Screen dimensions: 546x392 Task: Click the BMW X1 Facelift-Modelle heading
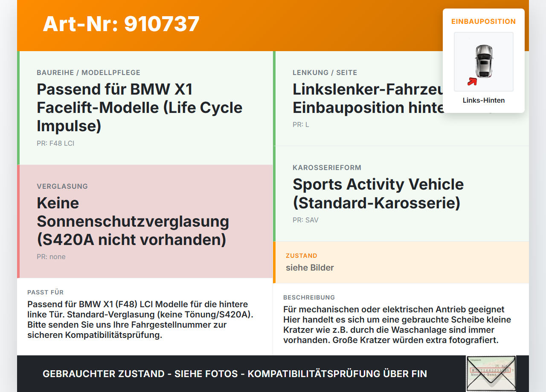pos(139,107)
